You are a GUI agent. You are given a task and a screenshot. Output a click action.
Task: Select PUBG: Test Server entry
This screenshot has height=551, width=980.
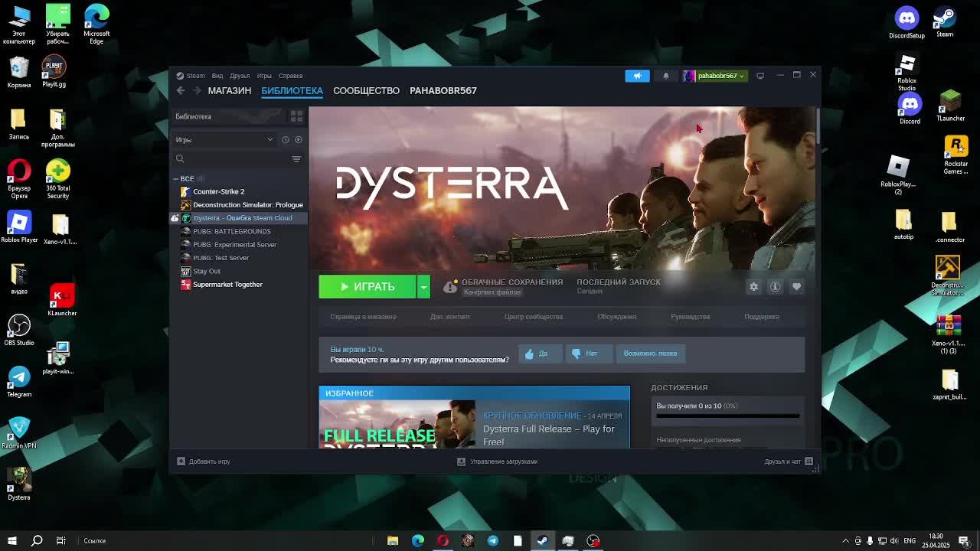(239, 258)
